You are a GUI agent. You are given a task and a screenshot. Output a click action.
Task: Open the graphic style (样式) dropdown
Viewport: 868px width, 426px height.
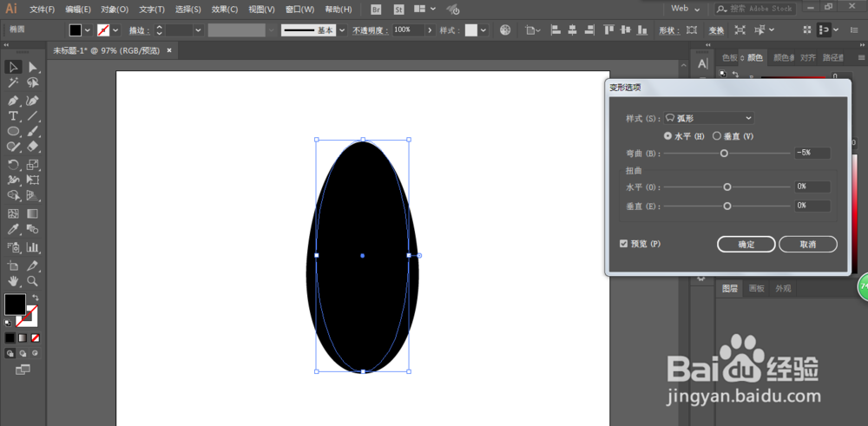tap(483, 29)
